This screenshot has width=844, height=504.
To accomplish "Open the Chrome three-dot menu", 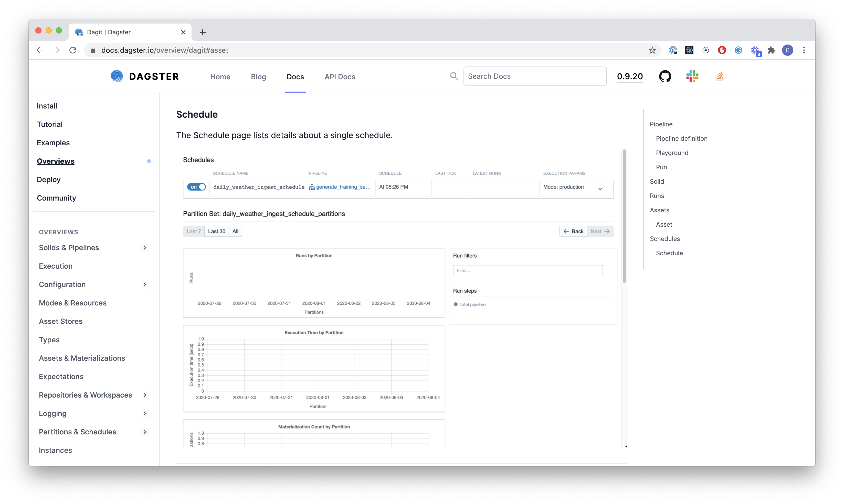I will [x=804, y=50].
